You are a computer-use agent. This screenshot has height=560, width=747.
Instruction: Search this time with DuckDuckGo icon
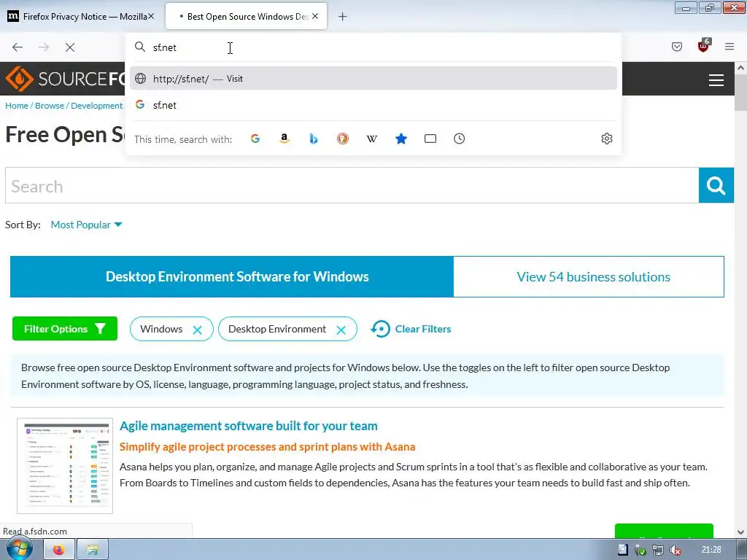pos(343,139)
